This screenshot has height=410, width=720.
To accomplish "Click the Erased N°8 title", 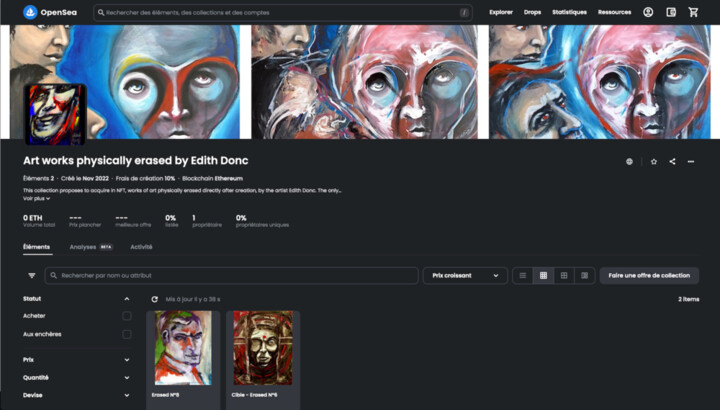I will click(165, 395).
